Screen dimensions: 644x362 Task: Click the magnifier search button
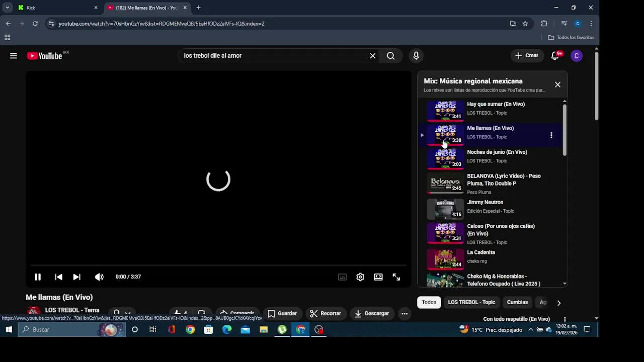pyautogui.click(x=391, y=56)
